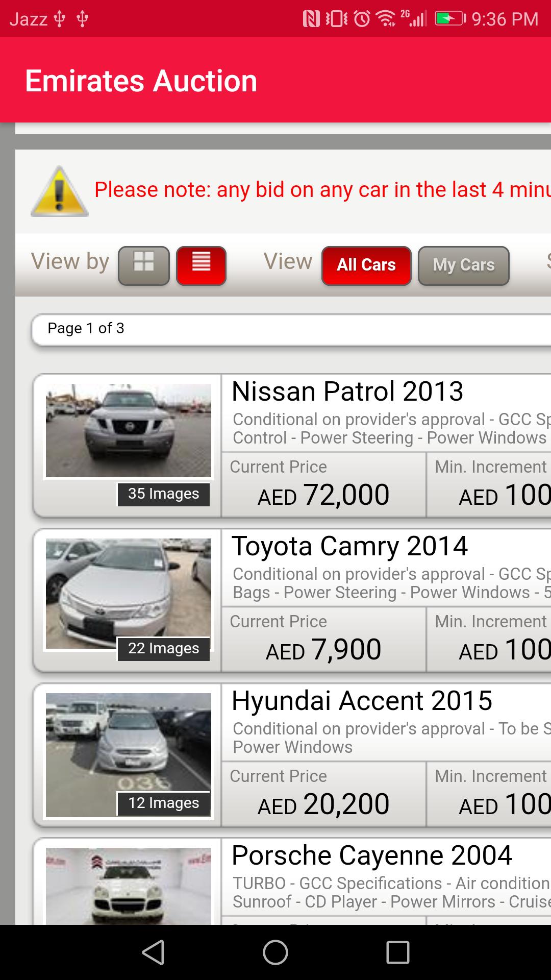551x980 pixels.
Task: Open Toyota Camry 2014 photo thumbnail
Action: click(x=129, y=593)
